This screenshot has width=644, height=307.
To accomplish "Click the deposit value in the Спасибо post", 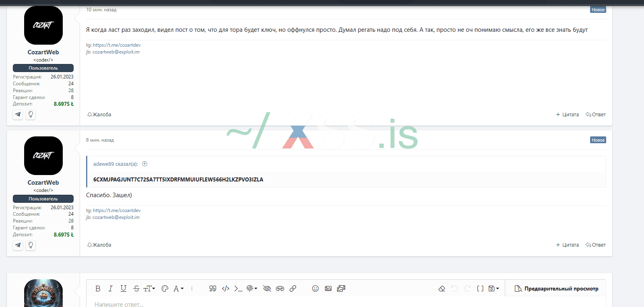I will pos(64,235).
